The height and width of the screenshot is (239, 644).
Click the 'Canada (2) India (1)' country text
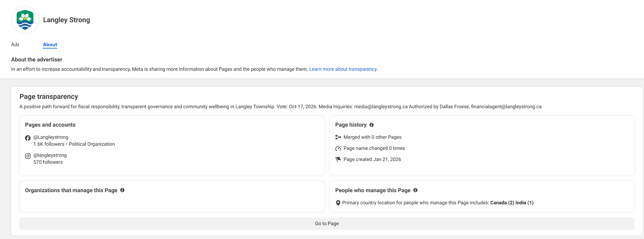coord(512,203)
